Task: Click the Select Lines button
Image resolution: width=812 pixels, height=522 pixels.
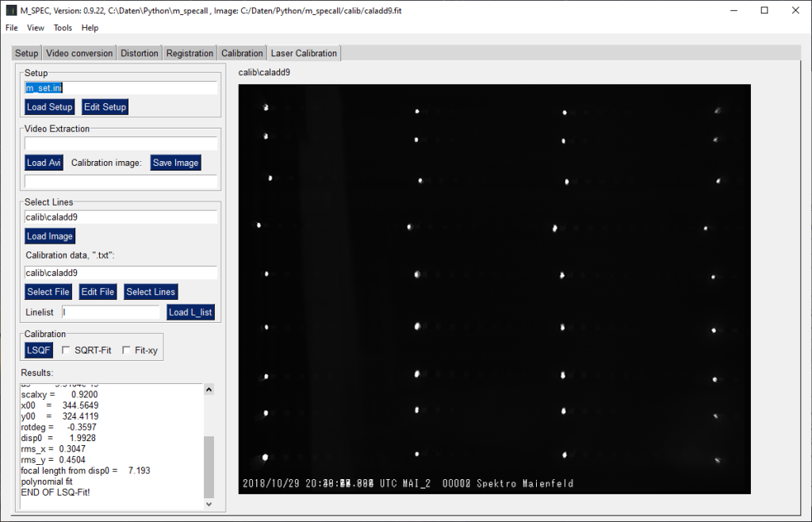Action: pos(150,292)
